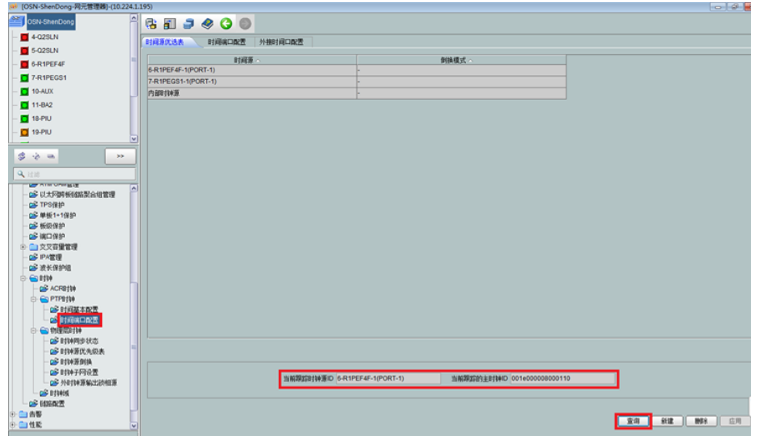Open 时间端口配置 in the navigation tree

79,320
